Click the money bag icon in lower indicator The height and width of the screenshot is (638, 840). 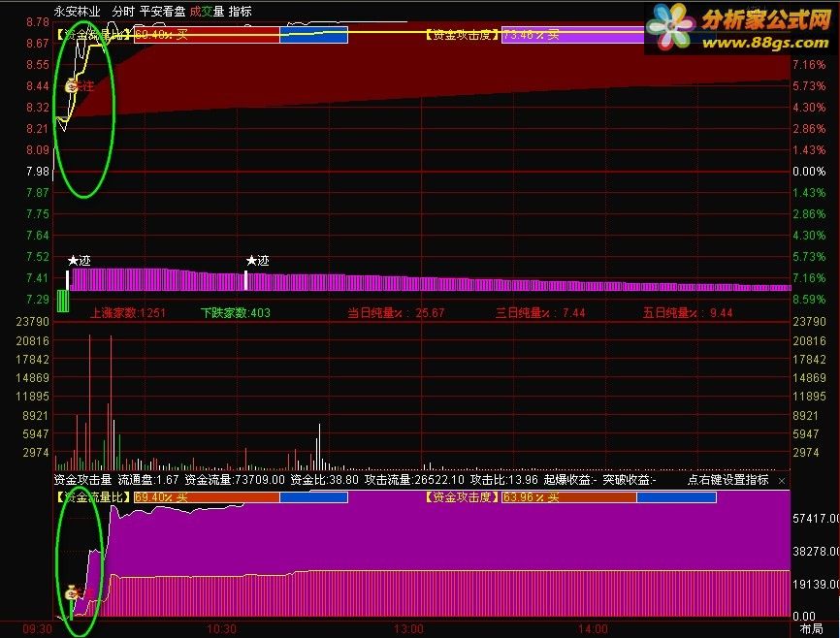[71, 592]
